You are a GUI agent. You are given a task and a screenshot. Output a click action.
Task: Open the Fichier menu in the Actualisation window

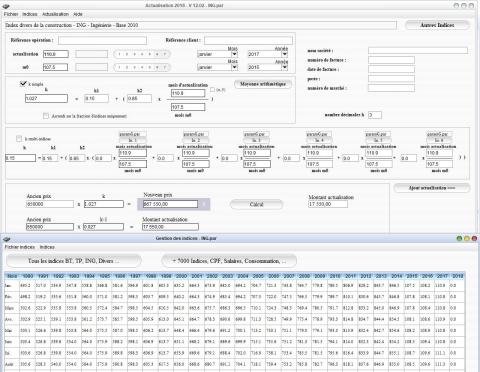coord(11,14)
